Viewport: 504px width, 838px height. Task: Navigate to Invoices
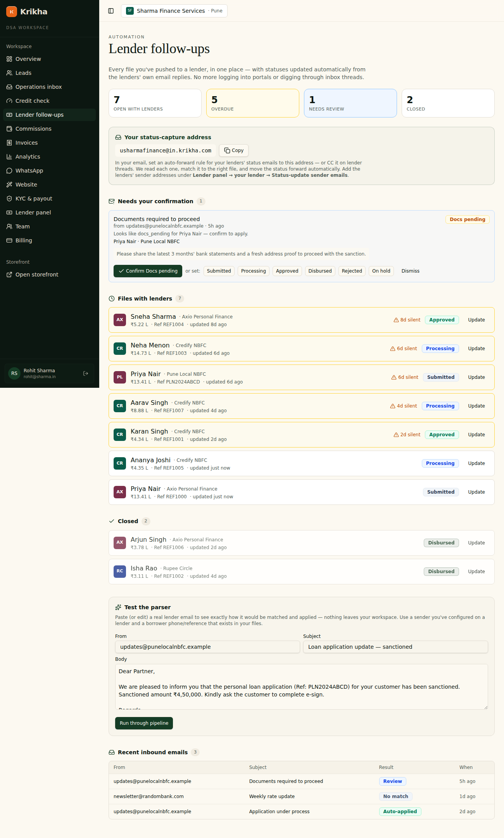pos(49,143)
